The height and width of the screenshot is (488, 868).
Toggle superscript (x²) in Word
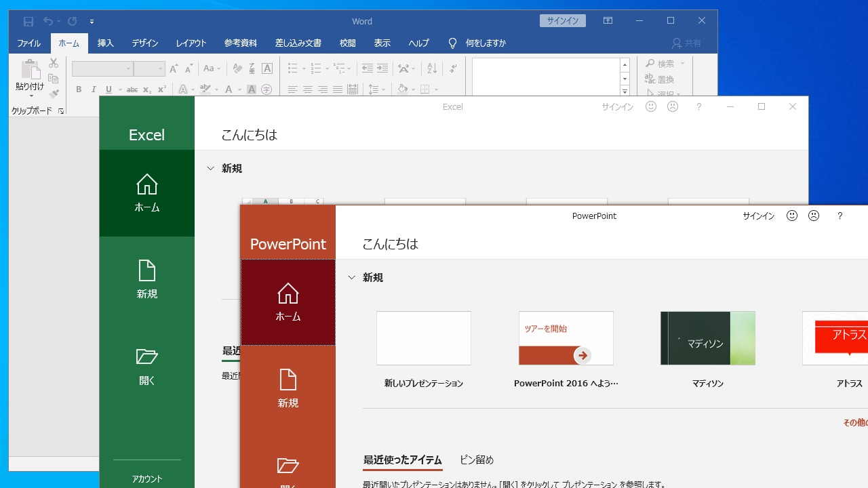(x=161, y=89)
